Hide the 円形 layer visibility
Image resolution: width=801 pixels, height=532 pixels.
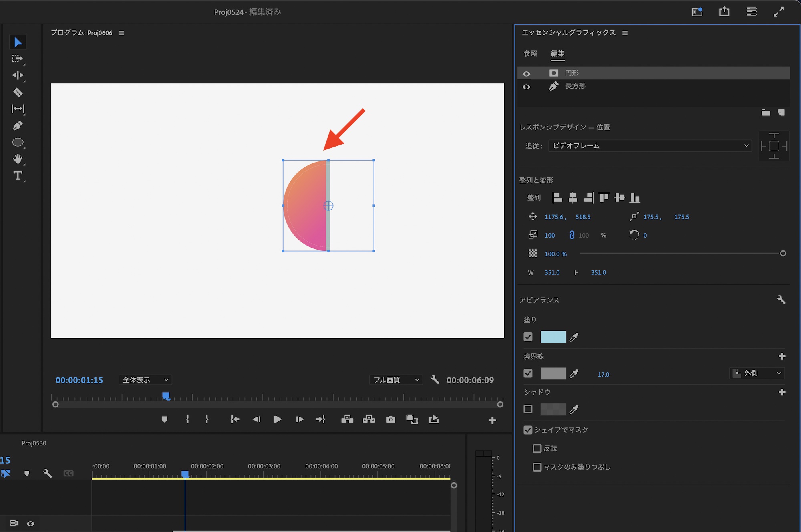[527, 73]
